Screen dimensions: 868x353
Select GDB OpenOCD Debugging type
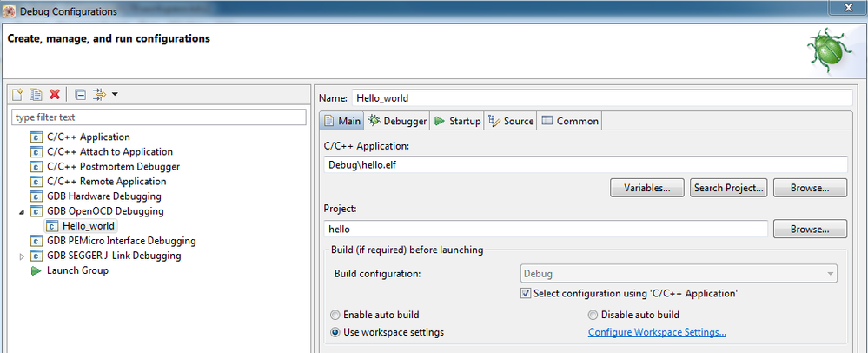(x=105, y=211)
